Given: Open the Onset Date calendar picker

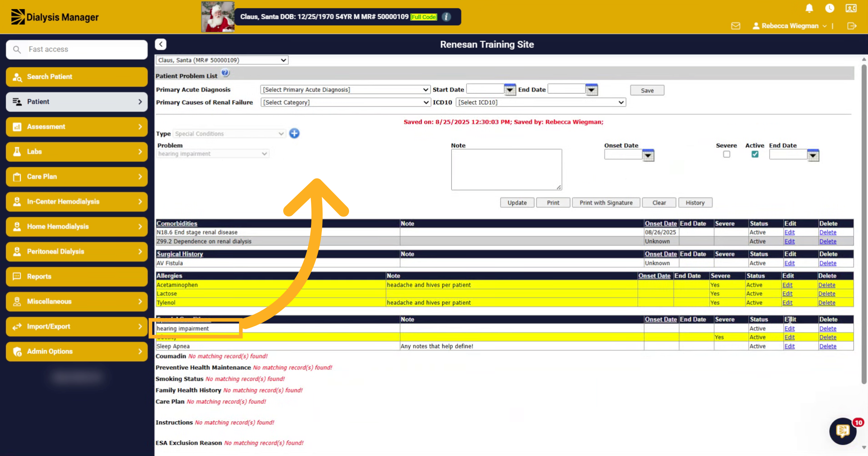Looking at the screenshot, I should point(648,155).
